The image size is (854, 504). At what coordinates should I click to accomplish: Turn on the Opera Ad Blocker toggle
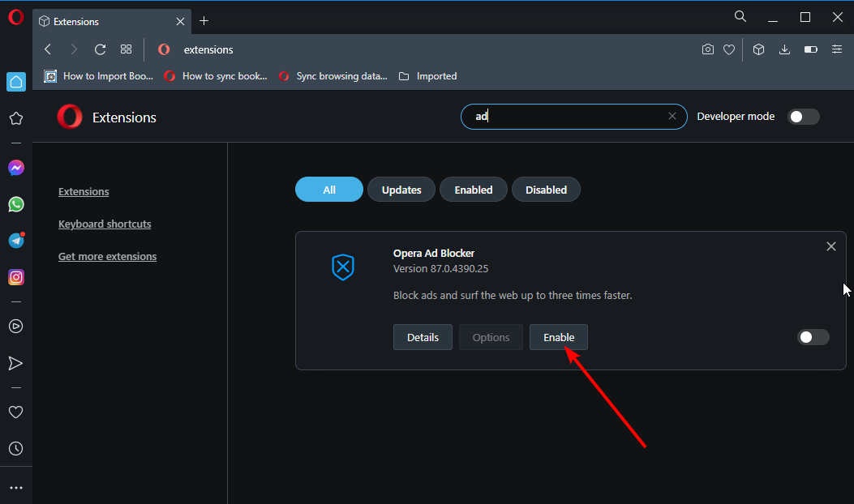tap(813, 337)
